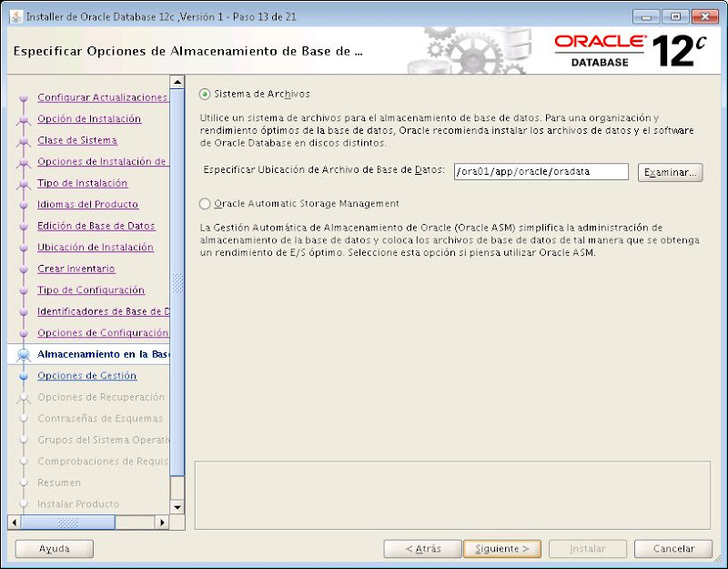Viewport: 728px width, 569px height.
Task: Click the horizontal scroll left arrow
Action: coord(15,522)
